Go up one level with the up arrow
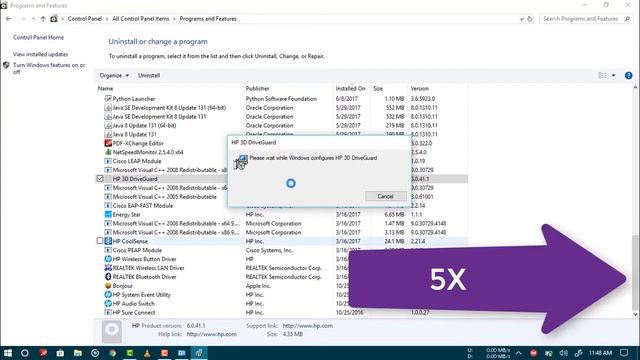640x360 pixels. tap(43, 19)
